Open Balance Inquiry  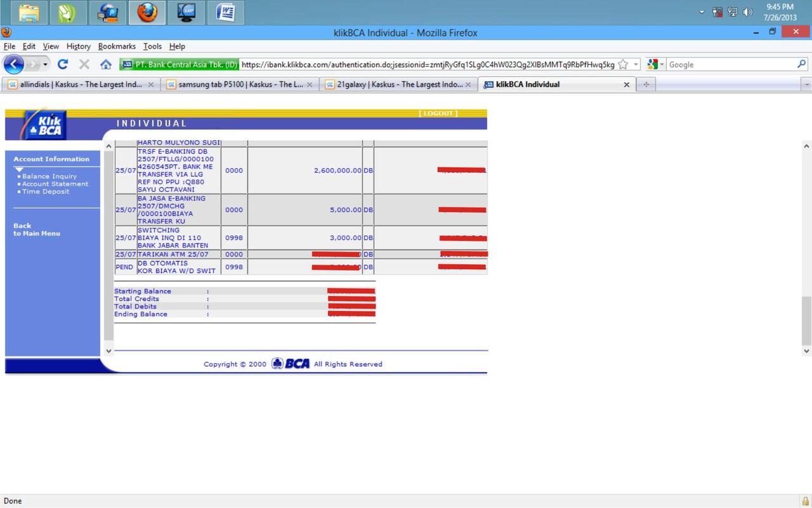pyautogui.click(x=49, y=177)
